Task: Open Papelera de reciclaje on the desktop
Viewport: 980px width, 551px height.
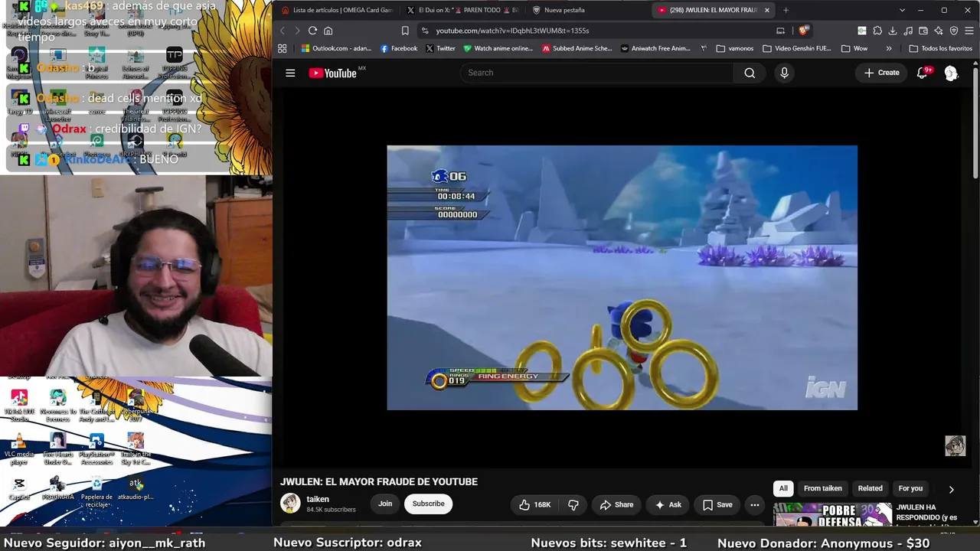Action: pyautogui.click(x=96, y=491)
